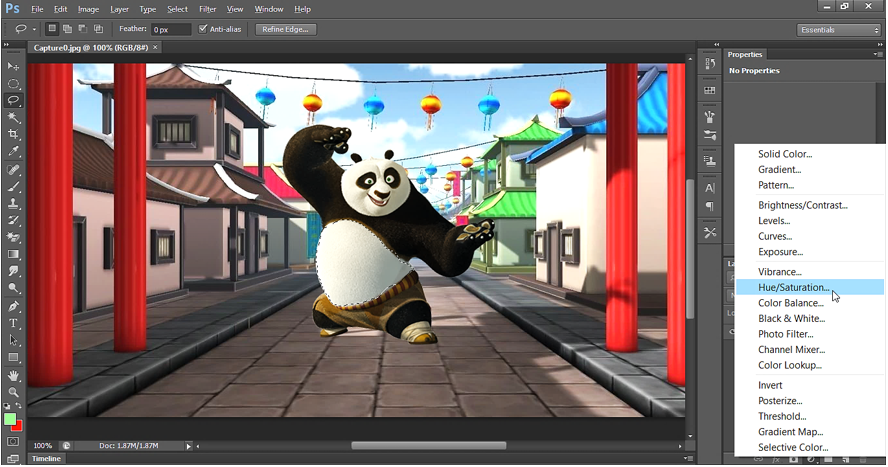This screenshot has height=467, width=888.
Task: Select the Path Selection tool
Action: coord(13,340)
